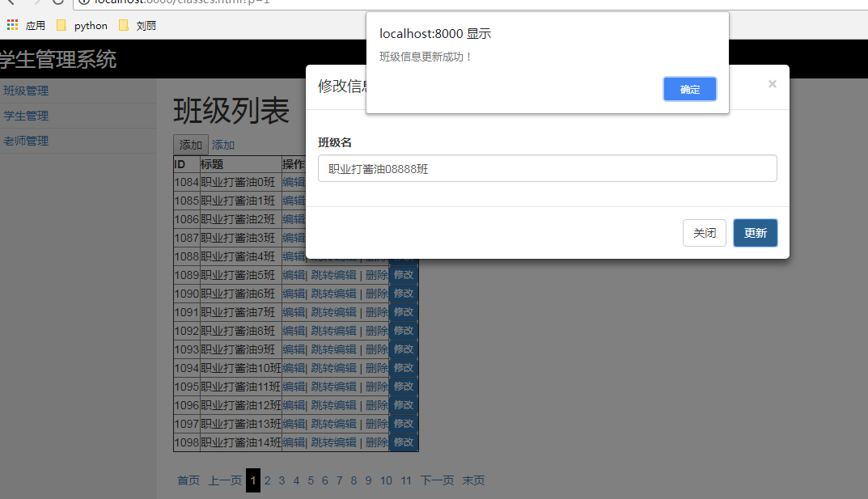The image size is (868, 499).
Task: Click 编辑 for row 1091
Action: click(x=294, y=312)
